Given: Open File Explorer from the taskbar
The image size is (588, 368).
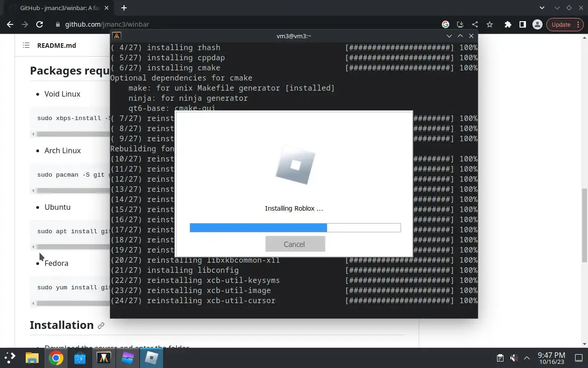Looking at the screenshot, I should pyautogui.click(x=32, y=358).
